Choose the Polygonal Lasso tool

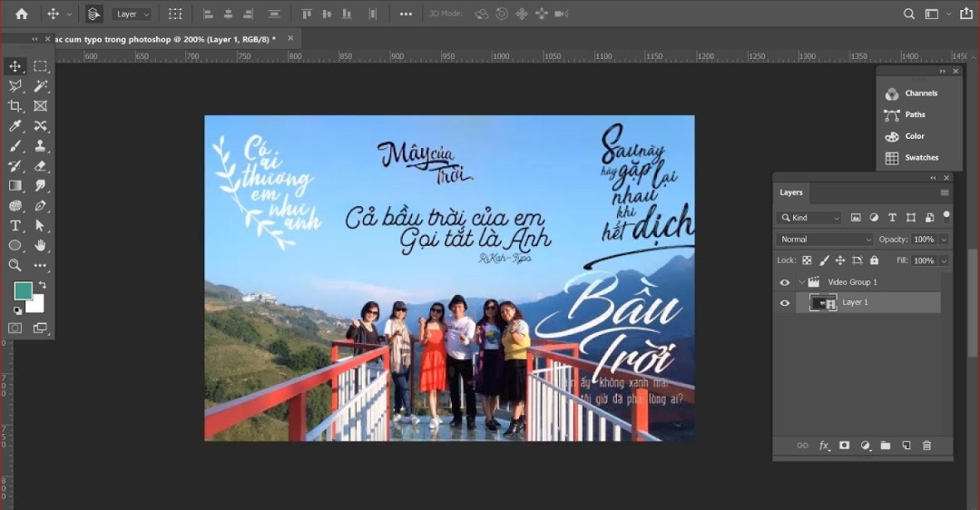[x=15, y=86]
